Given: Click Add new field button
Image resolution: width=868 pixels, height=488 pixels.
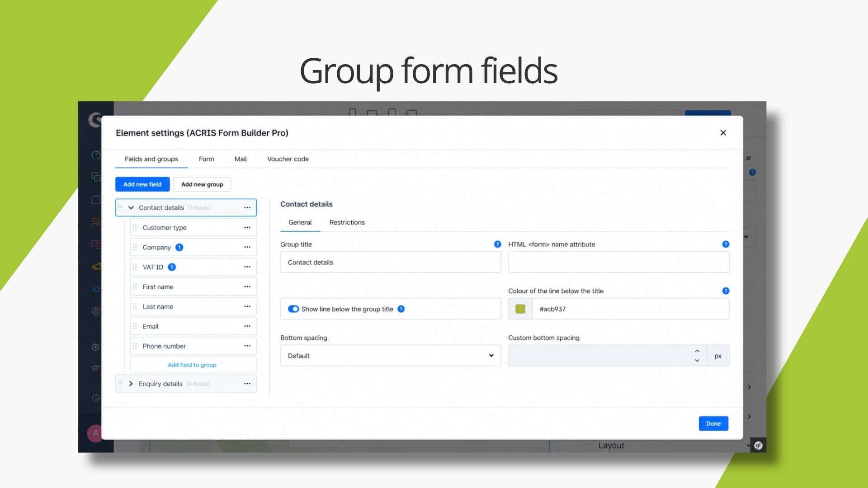Looking at the screenshot, I should 142,184.
